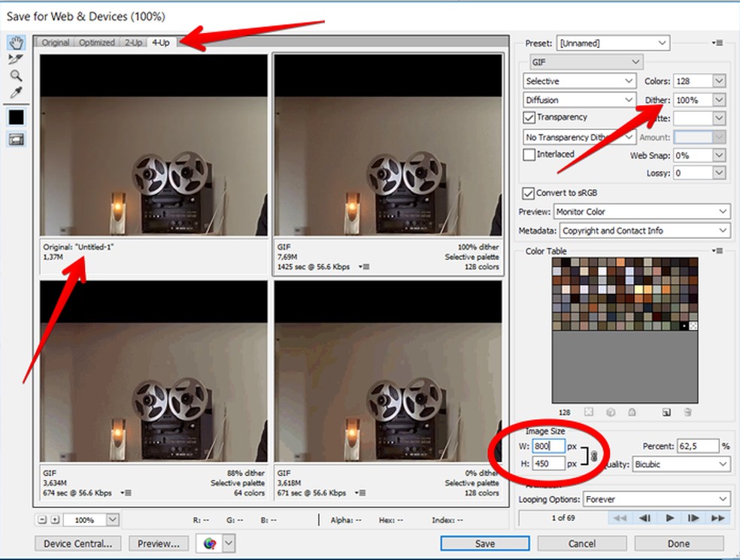
Task: Select the 4-Up tab
Action: 161,42
